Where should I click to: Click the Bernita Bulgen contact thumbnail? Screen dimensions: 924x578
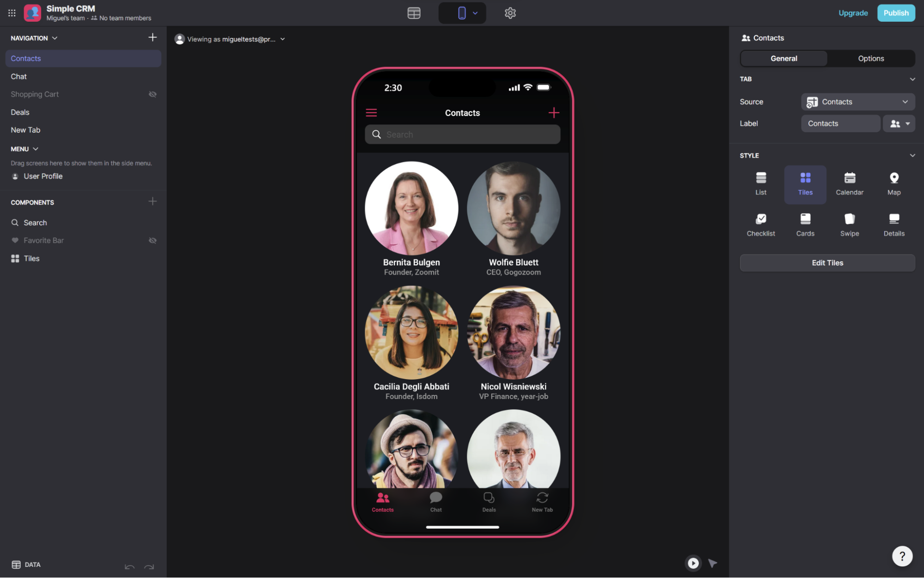click(x=411, y=207)
